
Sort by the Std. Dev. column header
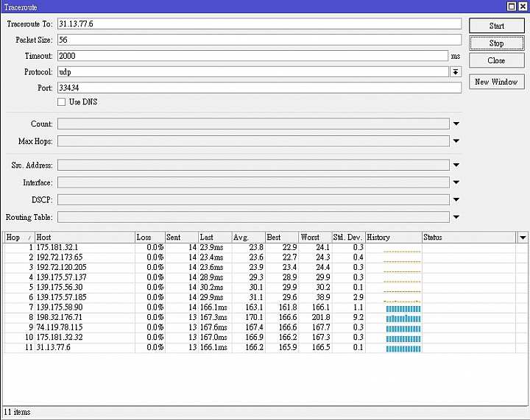click(x=348, y=238)
